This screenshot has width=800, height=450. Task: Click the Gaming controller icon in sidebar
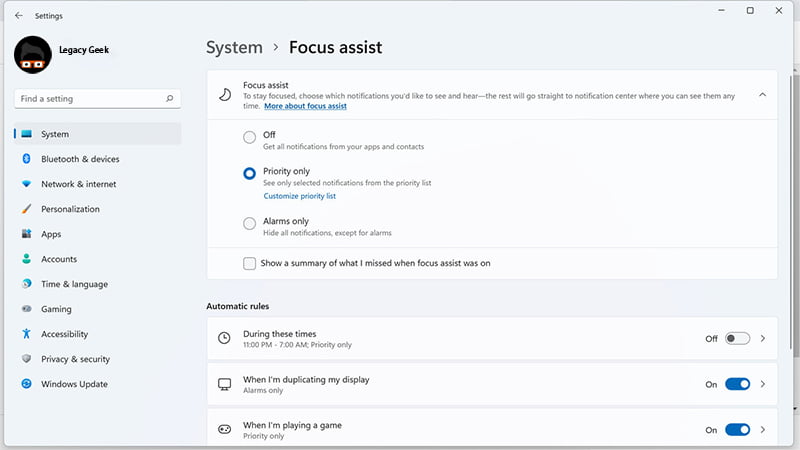[x=27, y=309]
